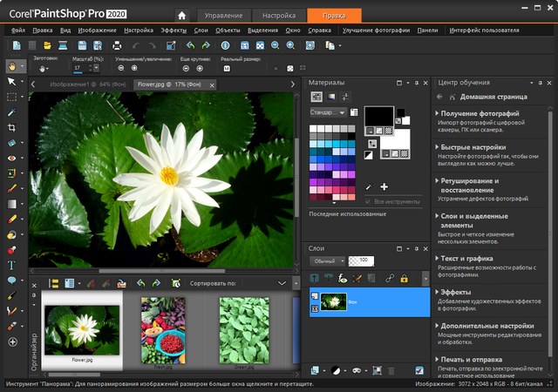Click the foreground black color swatch
The image size is (558, 392).
coord(378,115)
